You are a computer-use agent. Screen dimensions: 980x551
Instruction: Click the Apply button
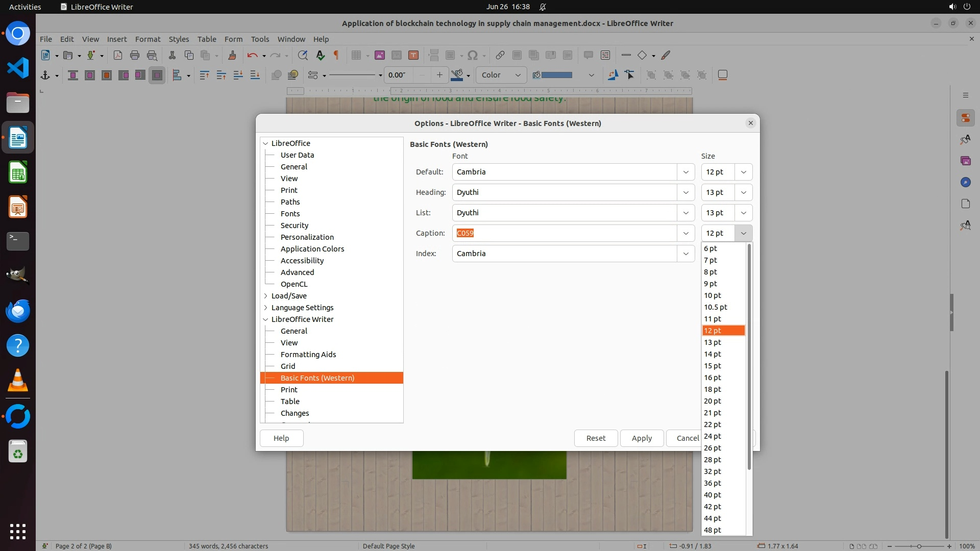tap(642, 438)
